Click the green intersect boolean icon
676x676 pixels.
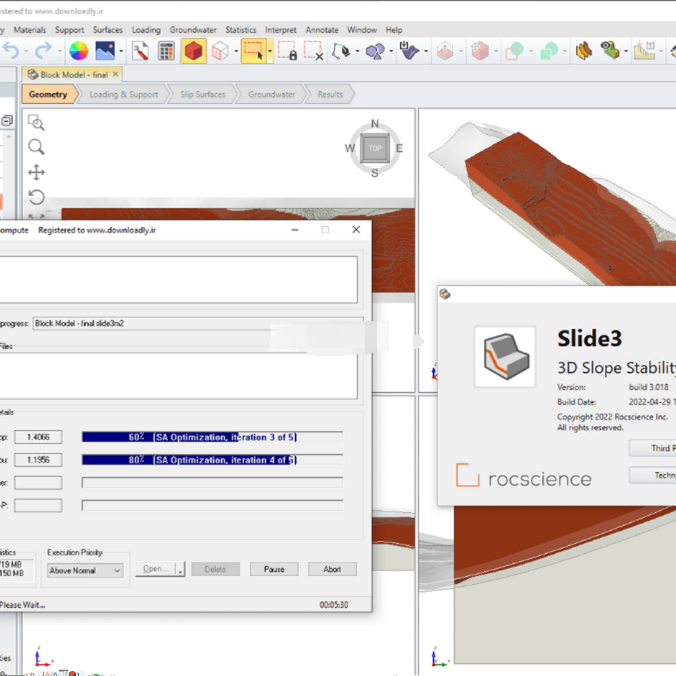pyautogui.click(x=549, y=51)
